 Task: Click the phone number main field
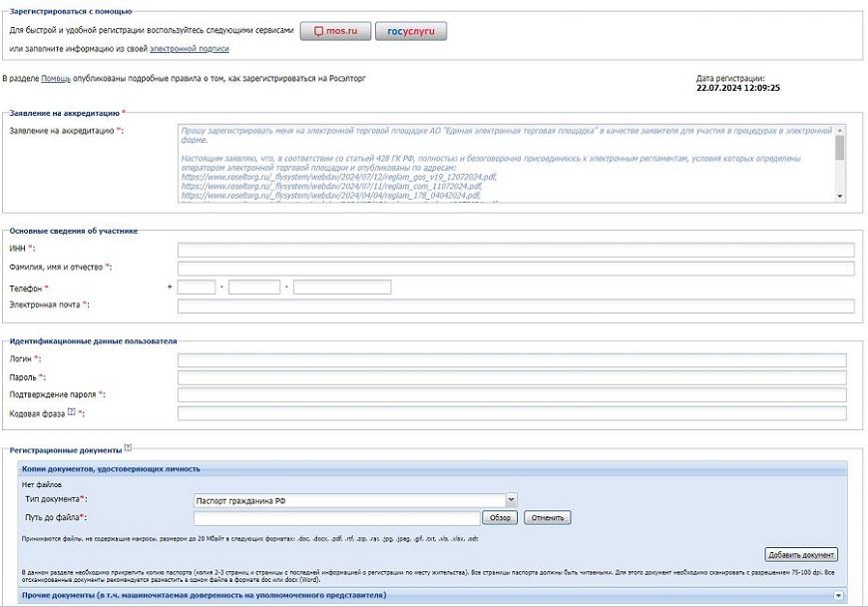pyautogui.click(x=342, y=287)
